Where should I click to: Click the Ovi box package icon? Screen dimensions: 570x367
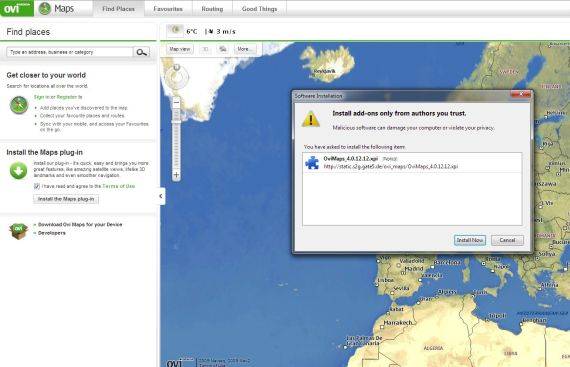tap(19, 231)
